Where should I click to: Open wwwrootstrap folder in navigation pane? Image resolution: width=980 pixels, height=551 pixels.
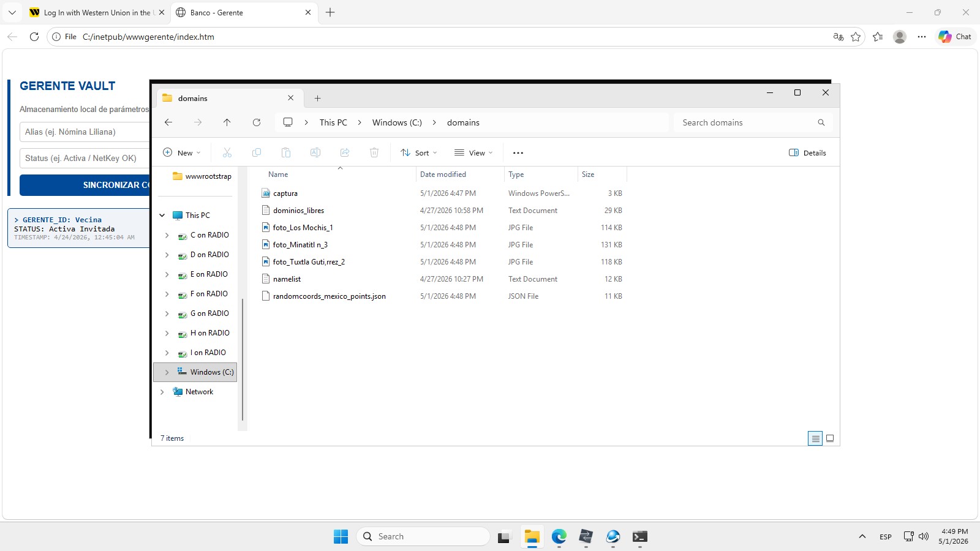202,176
